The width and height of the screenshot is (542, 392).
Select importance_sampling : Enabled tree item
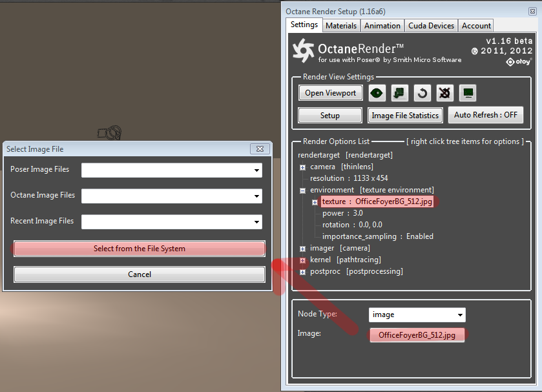[x=377, y=236]
